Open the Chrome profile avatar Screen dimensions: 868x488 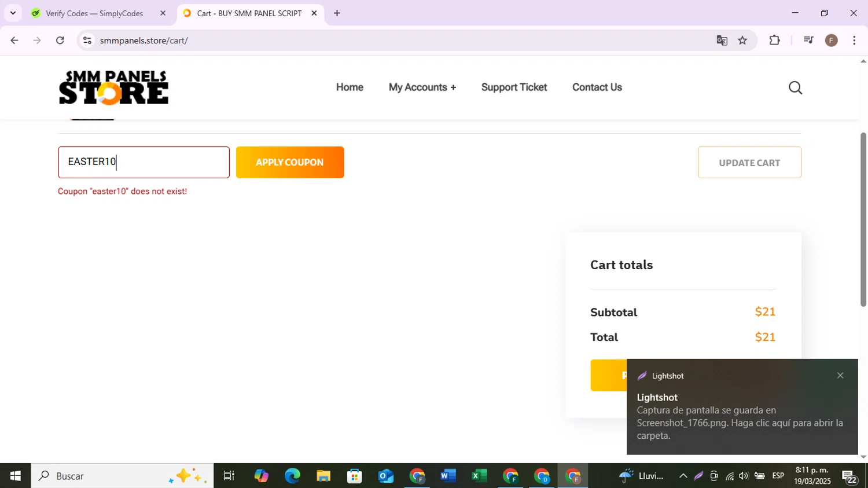pos(832,41)
